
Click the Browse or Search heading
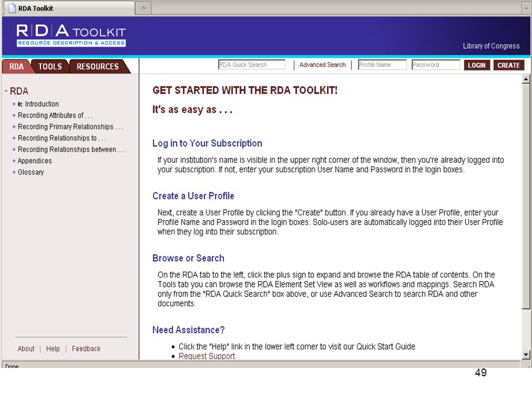tap(188, 258)
